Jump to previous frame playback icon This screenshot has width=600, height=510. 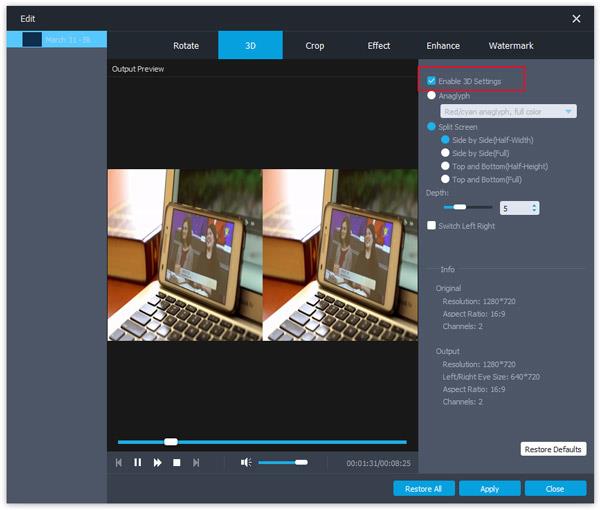[x=119, y=463]
